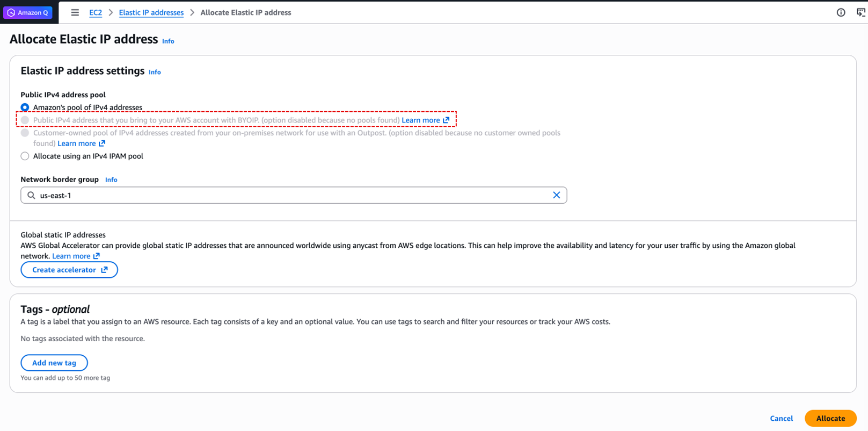Select Customer-owned pool of IPv4 addresses option
The width and height of the screenshot is (868, 431).
[25, 133]
